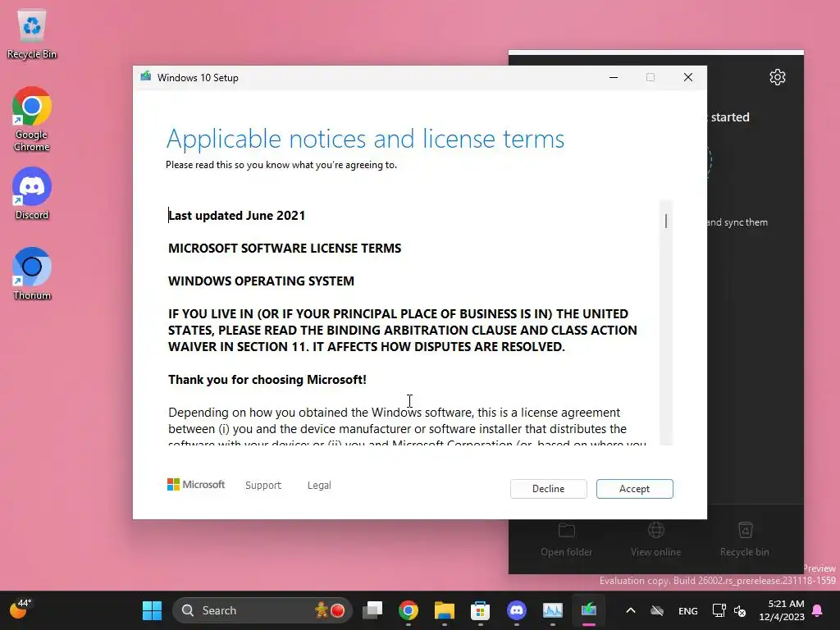Image resolution: width=840 pixels, height=630 pixels.
Task: Select the Recycle Bin desktop icon
Action: (32, 34)
